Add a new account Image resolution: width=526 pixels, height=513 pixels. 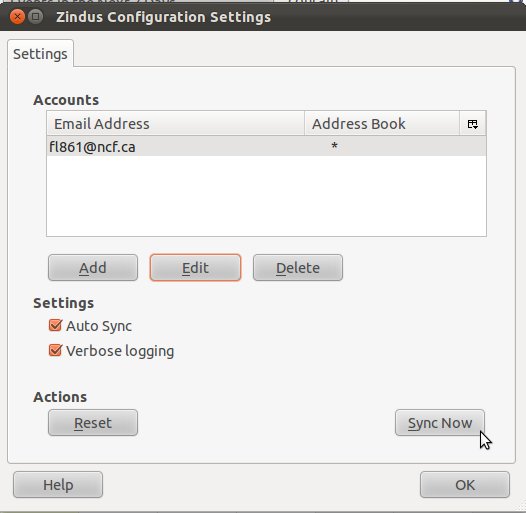(x=93, y=268)
